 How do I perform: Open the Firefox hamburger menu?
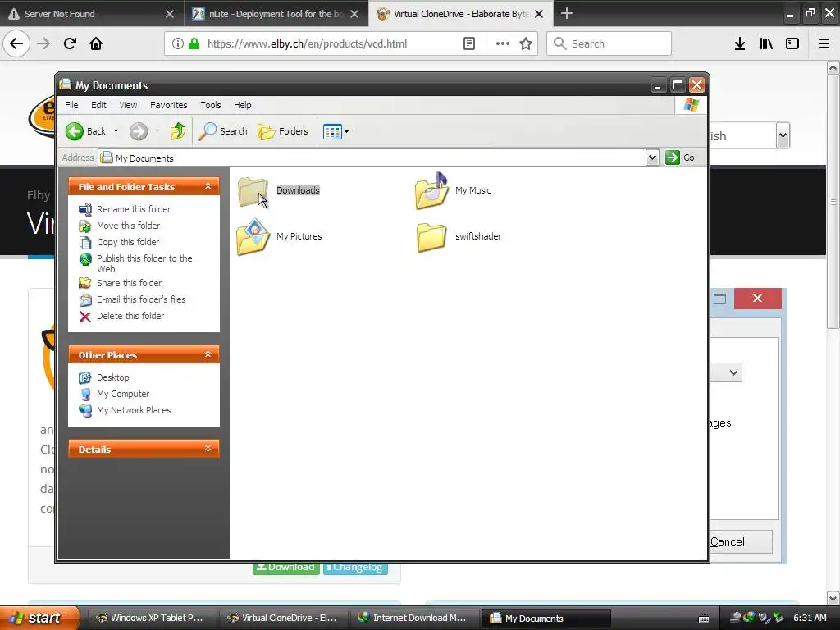click(824, 44)
